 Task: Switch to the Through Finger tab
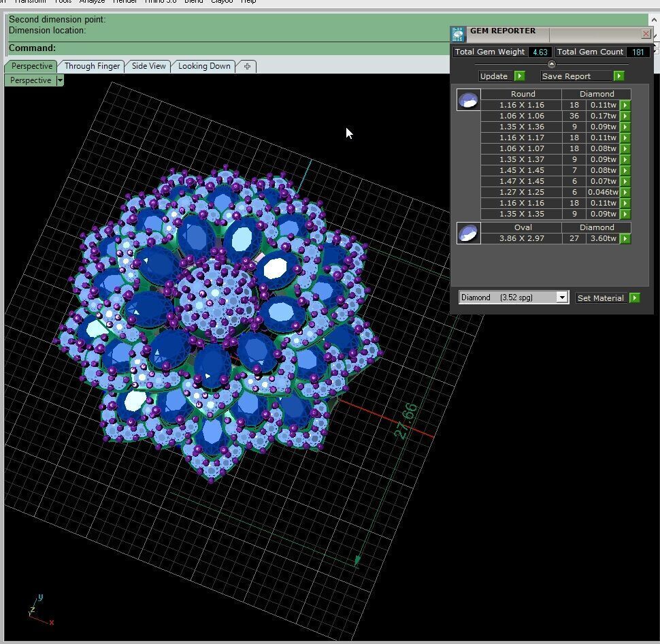pos(92,66)
